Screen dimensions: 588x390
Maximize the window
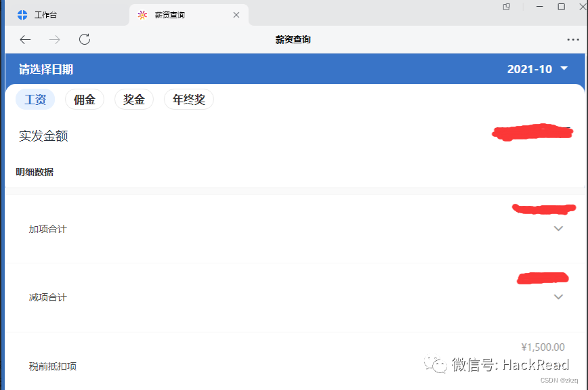tap(562, 7)
